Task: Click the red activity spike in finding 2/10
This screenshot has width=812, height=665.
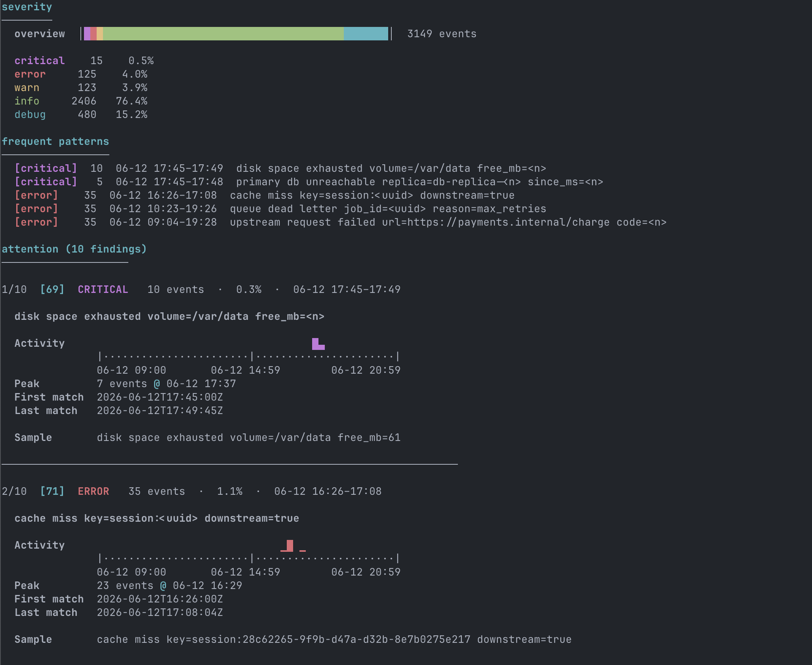Action: tap(290, 545)
